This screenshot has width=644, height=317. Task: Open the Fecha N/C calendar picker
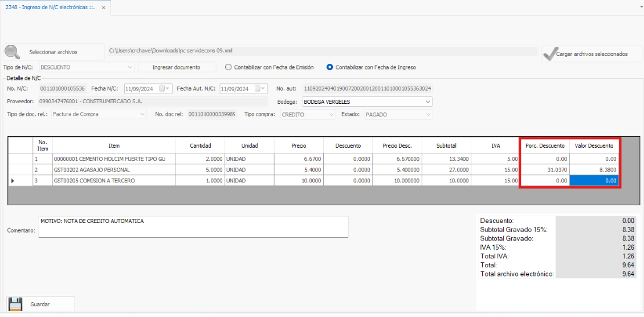[165, 88]
